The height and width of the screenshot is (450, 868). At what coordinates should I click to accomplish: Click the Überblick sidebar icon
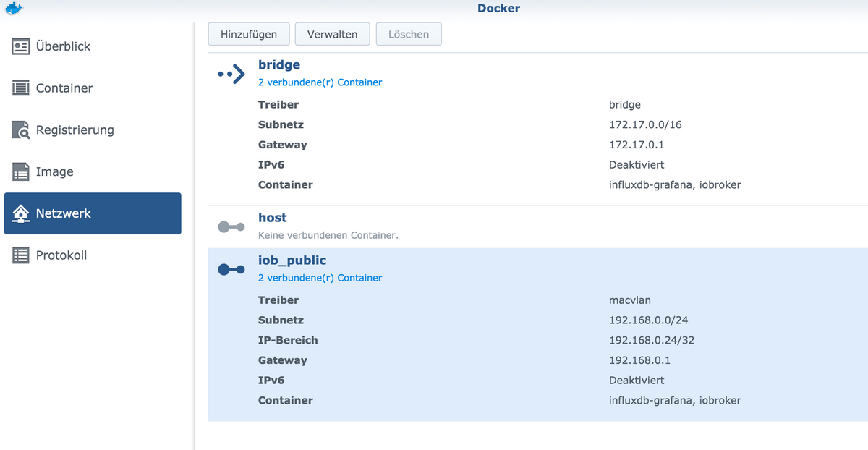coord(21,46)
